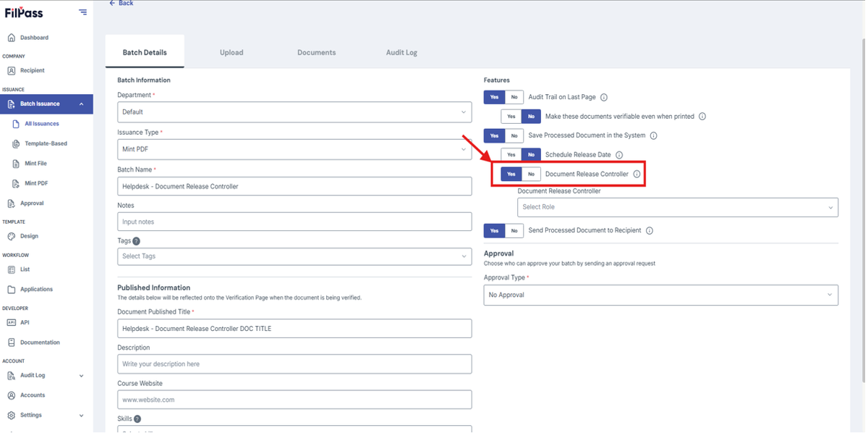Set verifiable when printed to Yes
Screen dimensions: 868x441
pos(511,117)
